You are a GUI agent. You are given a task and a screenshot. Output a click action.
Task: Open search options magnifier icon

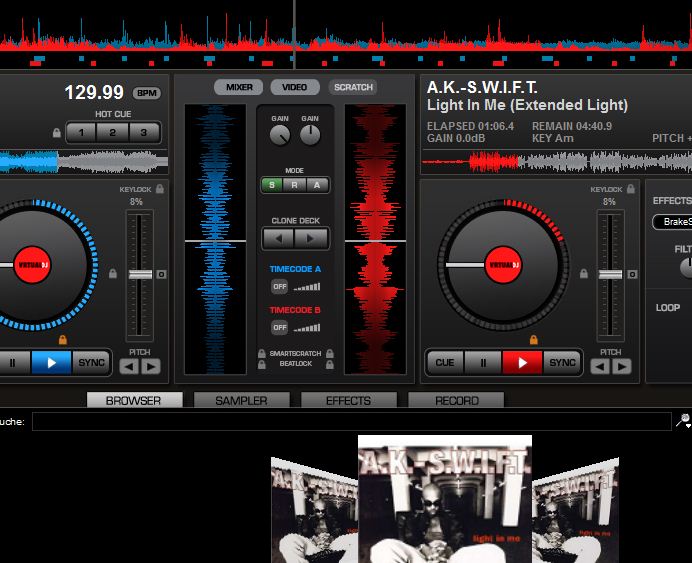click(x=683, y=421)
